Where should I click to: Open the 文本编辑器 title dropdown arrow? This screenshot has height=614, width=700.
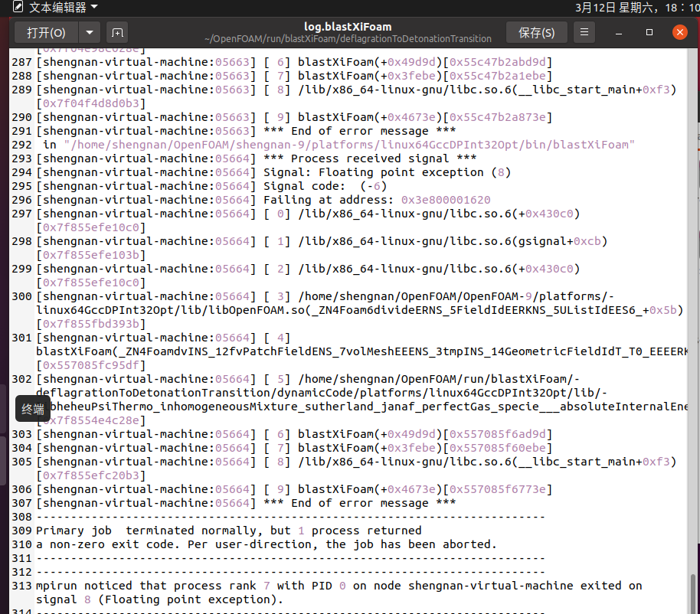point(93,8)
